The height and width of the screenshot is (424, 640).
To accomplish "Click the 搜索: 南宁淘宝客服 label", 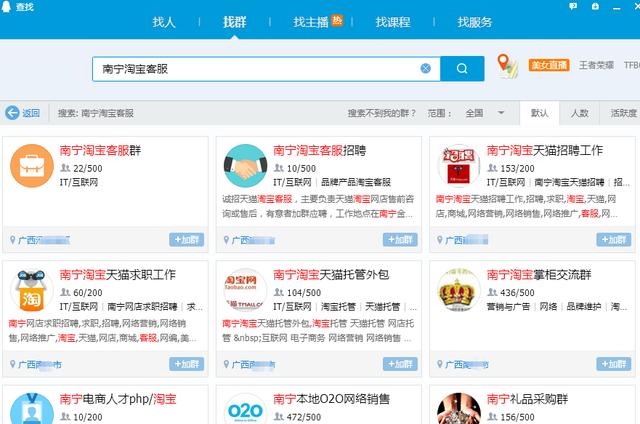I will [96, 113].
